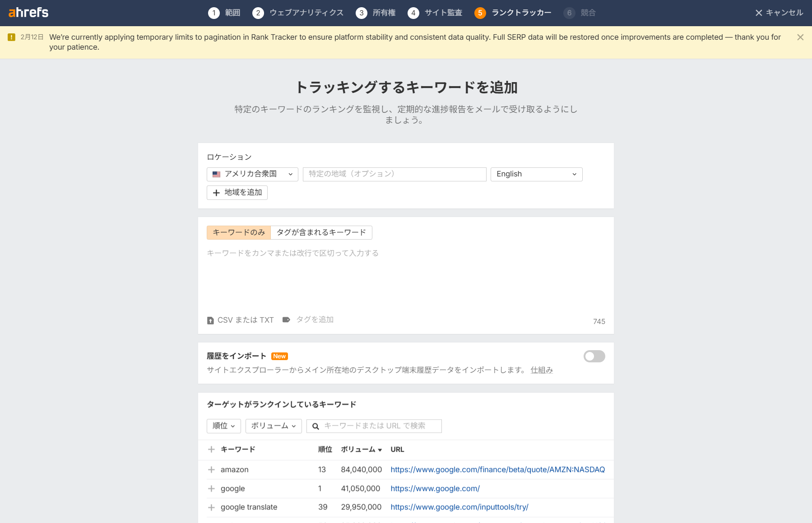Open the 仕組み link
Image resolution: width=812 pixels, height=523 pixels.
(x=541, y=370)
